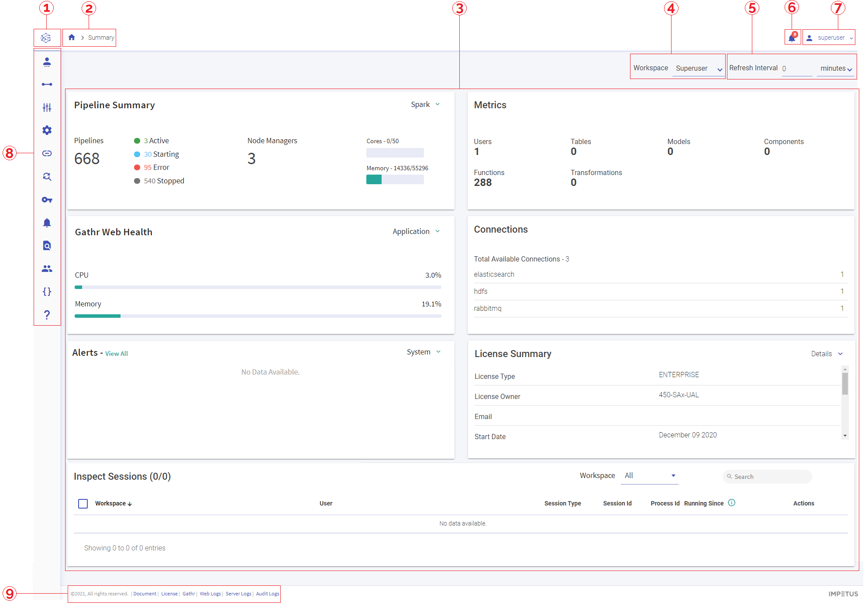The image size is (868, 612).
Task: Click Inspect Sessions search field
Action: click(x=767, y=477)
